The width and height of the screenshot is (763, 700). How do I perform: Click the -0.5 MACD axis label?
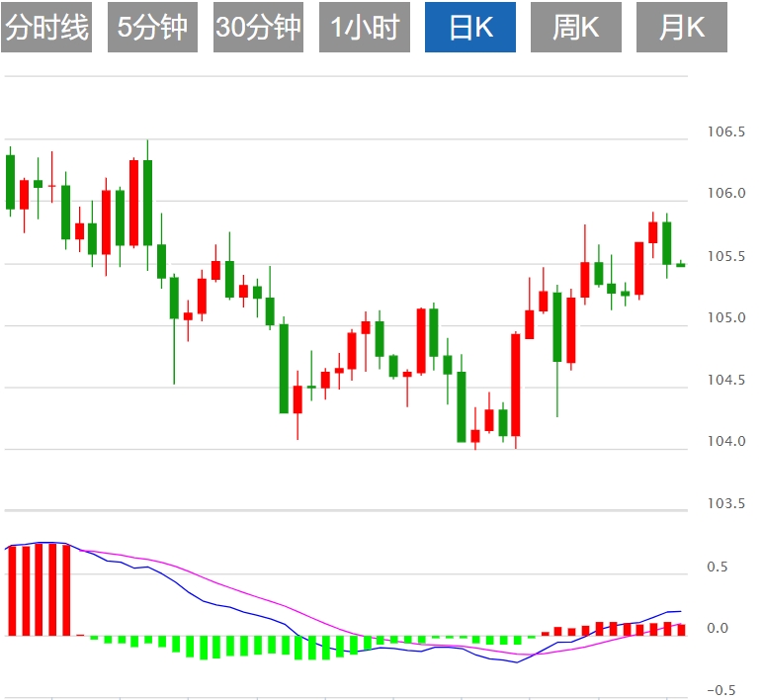tap(721, 690)
